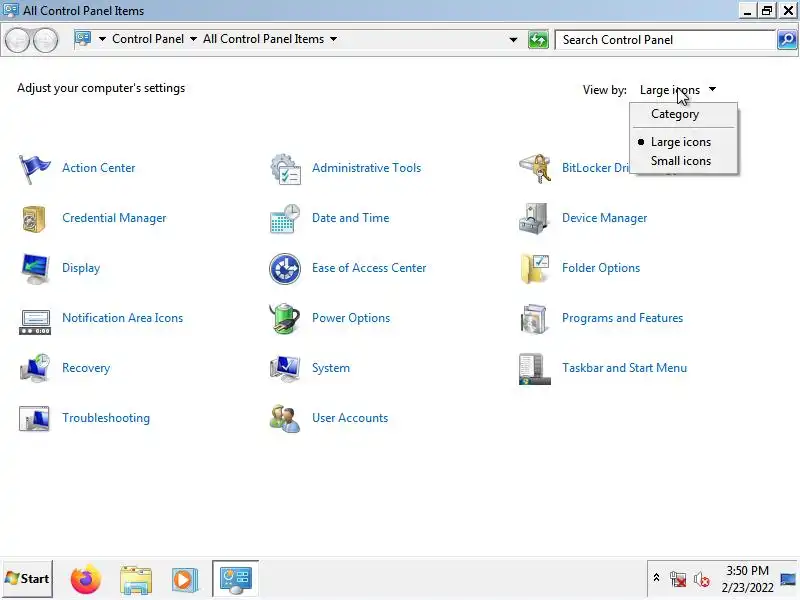800x600 pixels.
Task: Open the Display monitor icon
Action: tap(35, 268)
